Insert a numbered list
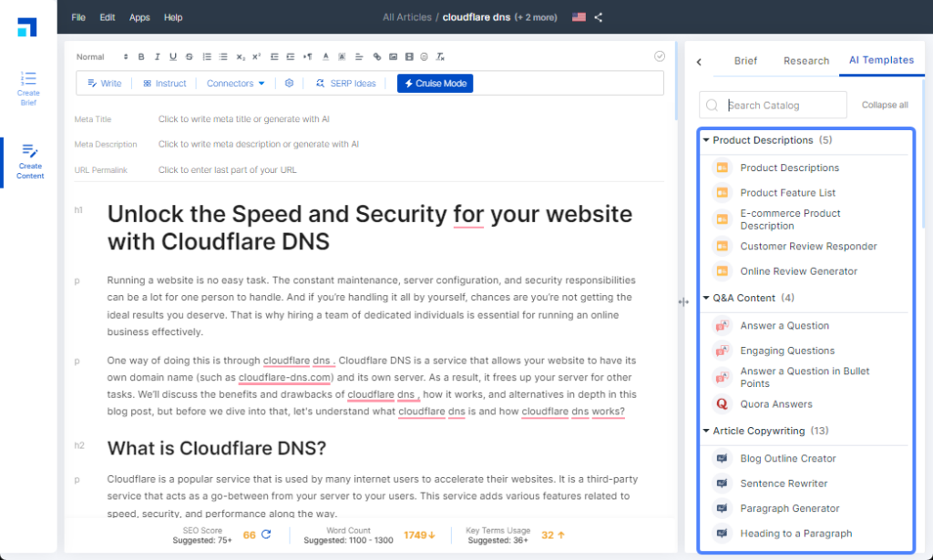 coord(207,57)
